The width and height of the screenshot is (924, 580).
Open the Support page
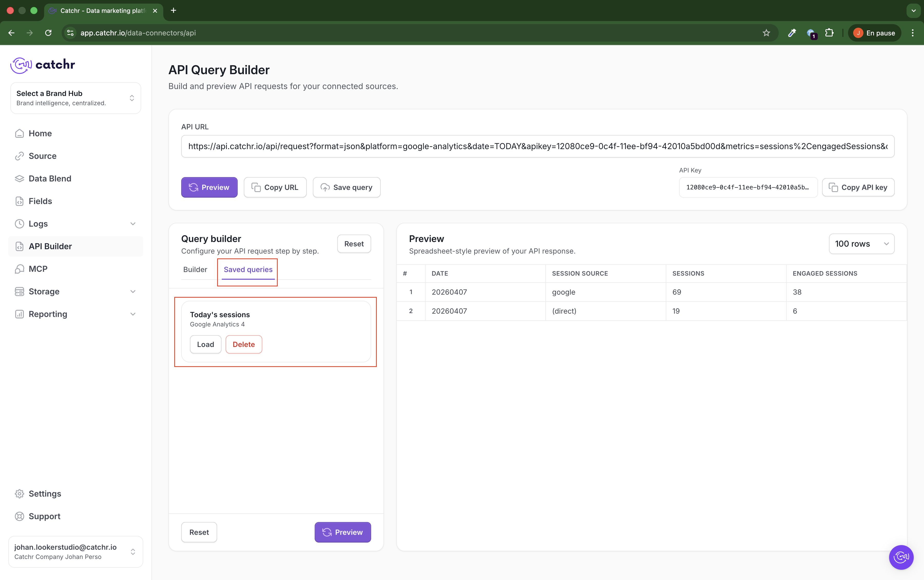(44, 516)
